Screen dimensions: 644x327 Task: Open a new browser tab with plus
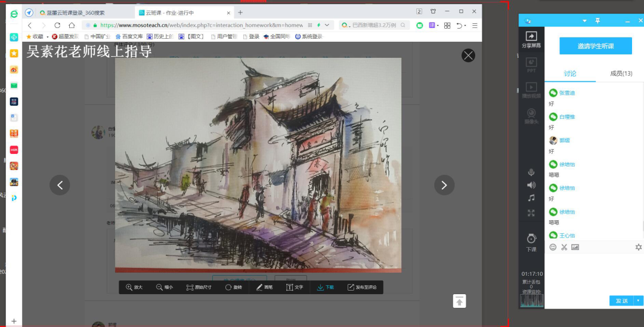(240, 13)
